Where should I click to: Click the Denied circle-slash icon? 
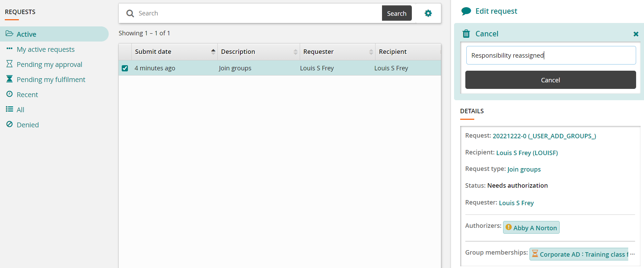coord(10,124)
